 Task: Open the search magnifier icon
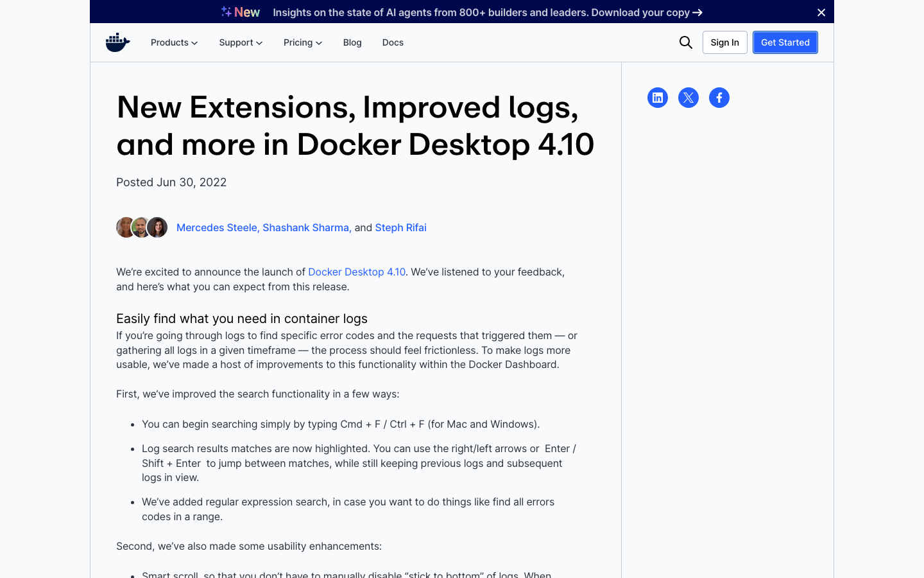click(686, 42)
